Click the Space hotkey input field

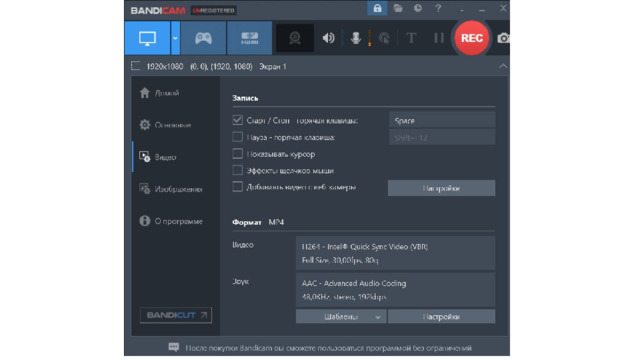(442, 120)
